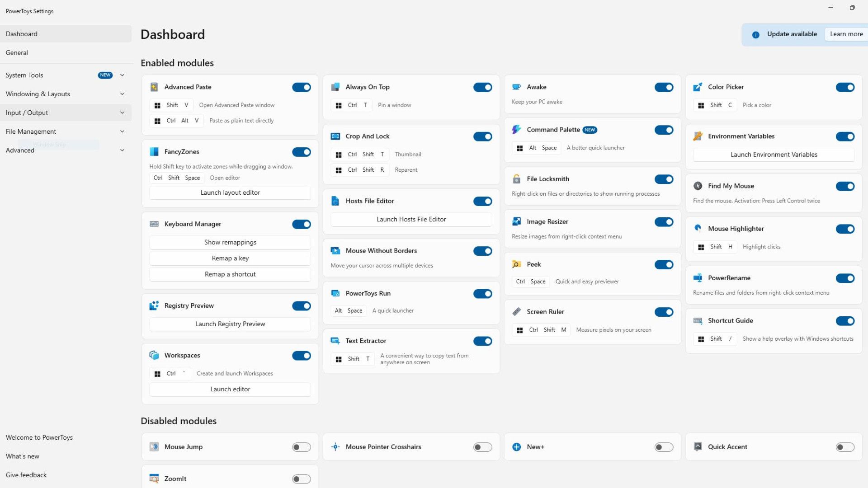Viewport: 868px width, 488px height.
Task: Click the Text Extractor icon
Action: 335,341
